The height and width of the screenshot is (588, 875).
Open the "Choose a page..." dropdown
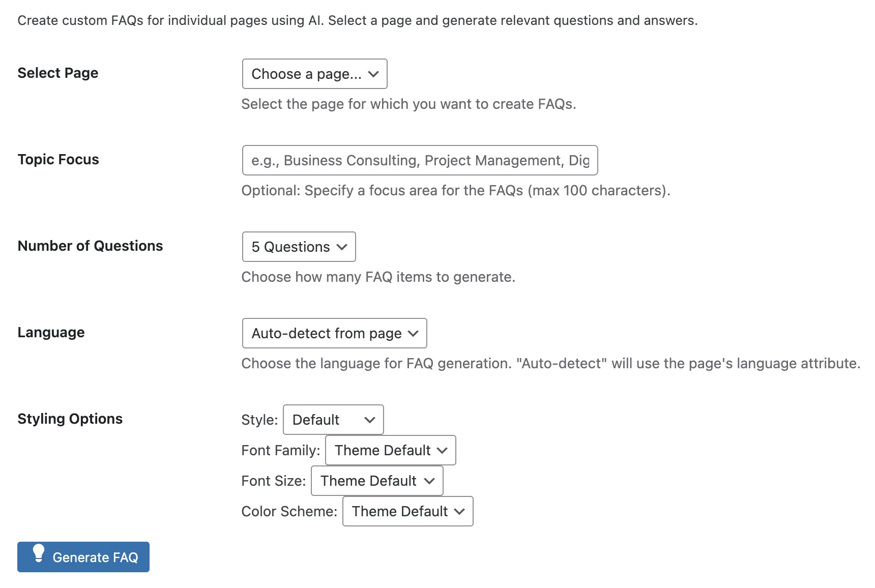(314, 74)
